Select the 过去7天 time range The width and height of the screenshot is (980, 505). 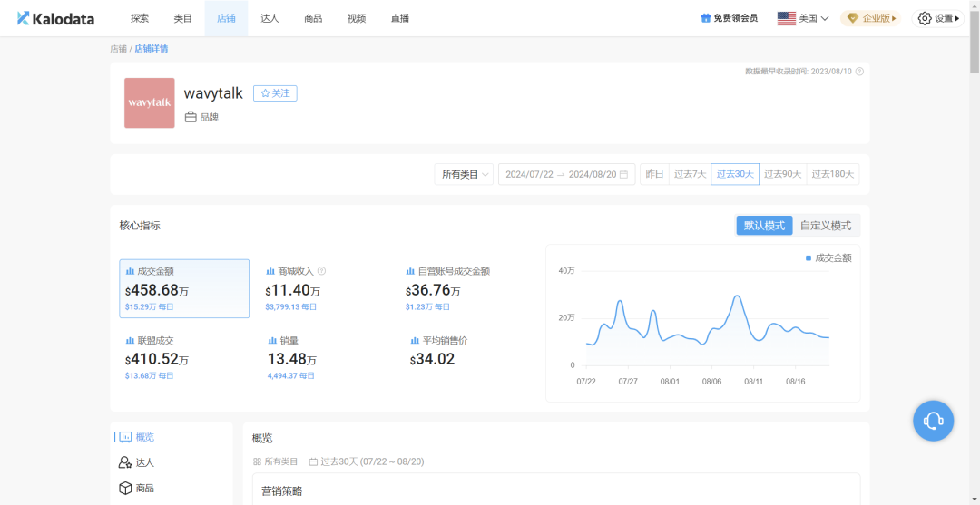pyautogui.click(x=690, y=174)
